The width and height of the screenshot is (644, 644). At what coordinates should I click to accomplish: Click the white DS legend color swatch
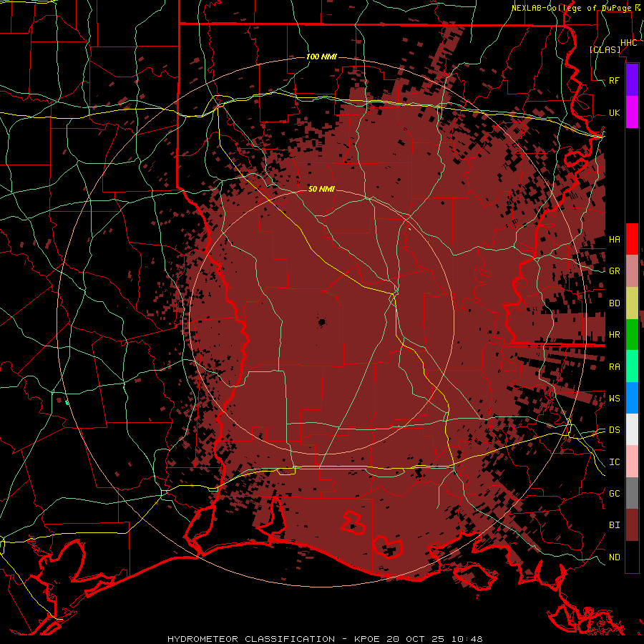click(x=632, y=429)
